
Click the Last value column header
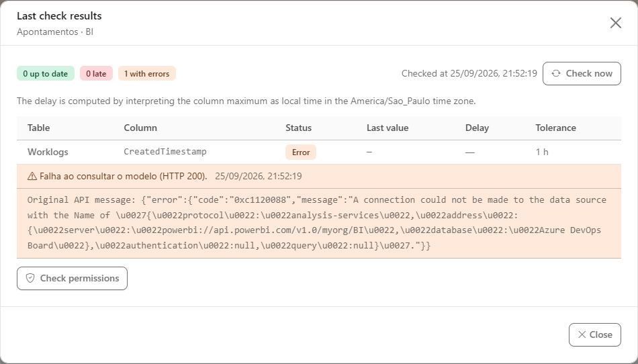coord(388,128)
